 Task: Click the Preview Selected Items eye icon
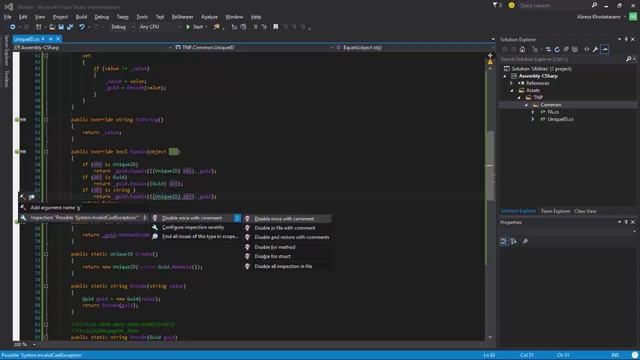pyautogui.click(x=587, y=49)
